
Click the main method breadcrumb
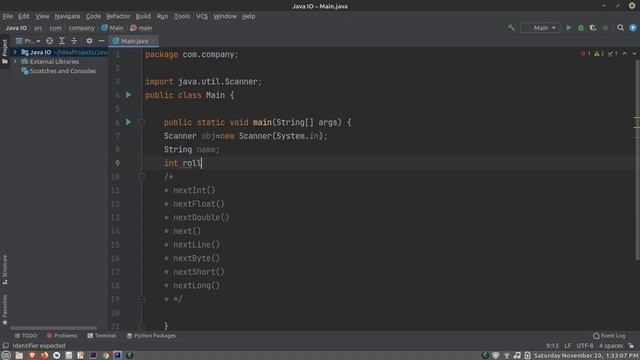click(141, 28)
